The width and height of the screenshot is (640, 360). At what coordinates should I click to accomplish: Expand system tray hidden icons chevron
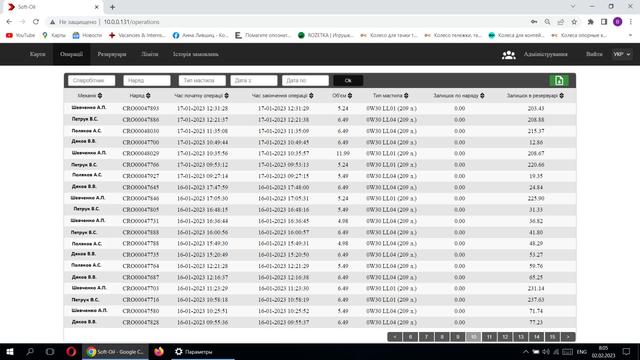coord(526,351)
